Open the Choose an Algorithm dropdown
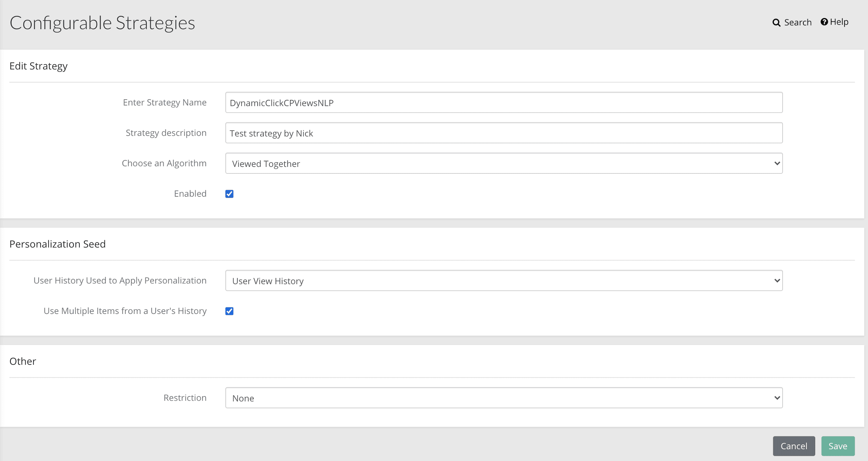 point(504,163)
